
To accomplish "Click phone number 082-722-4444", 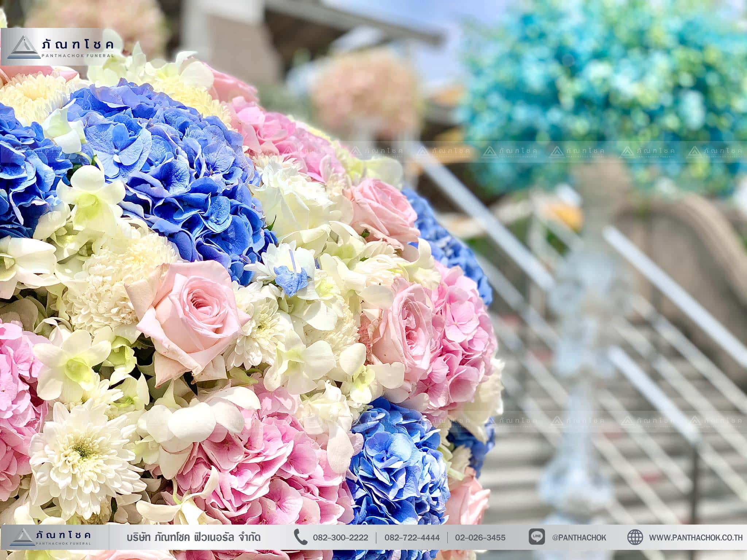I will 412,537.
